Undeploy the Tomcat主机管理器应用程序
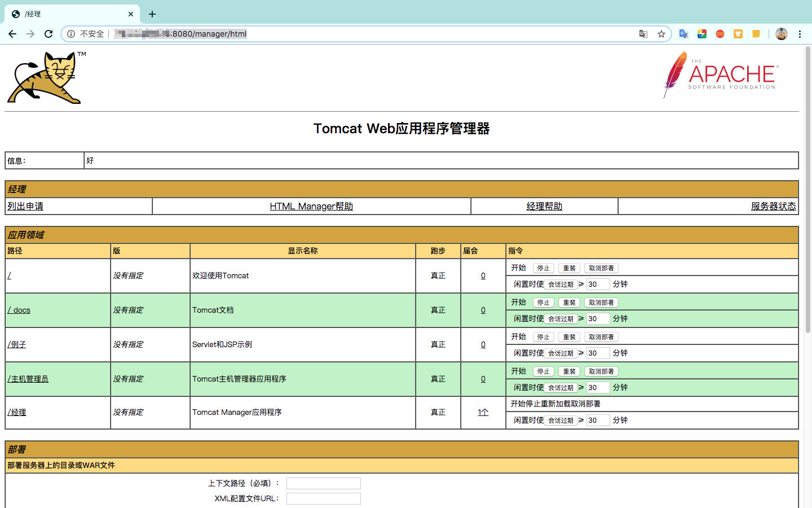812x508 pixels. pyautogui.click(x=601, y=371)
